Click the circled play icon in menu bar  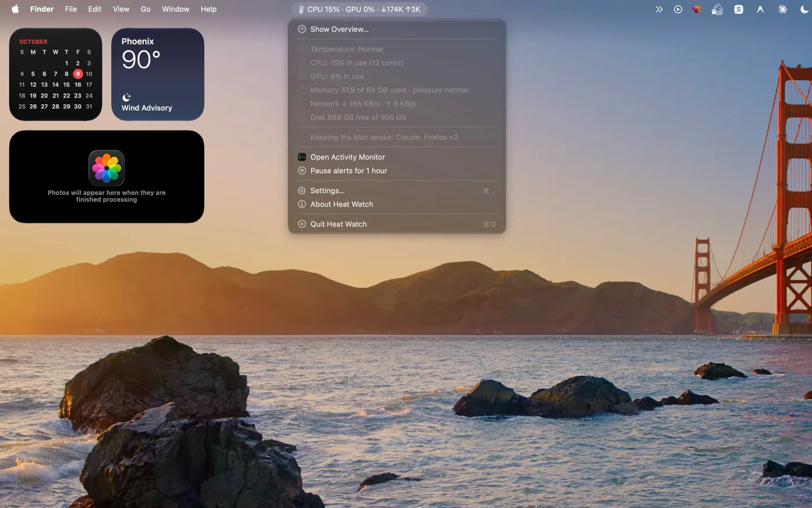678,9
